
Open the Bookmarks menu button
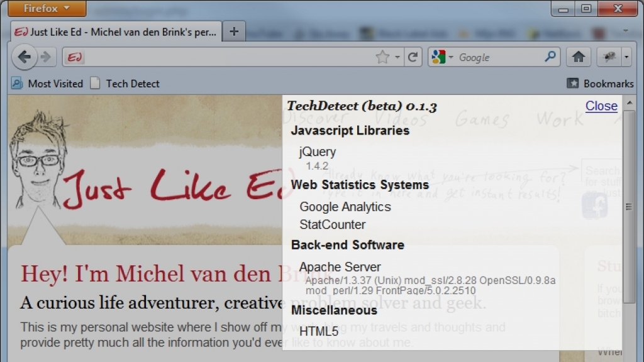(x=600, y=84)
